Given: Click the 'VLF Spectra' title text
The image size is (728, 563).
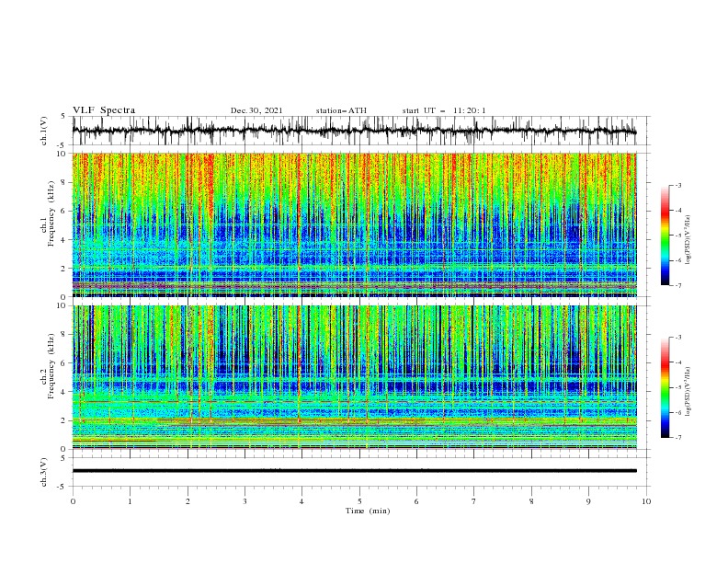Looking at the screenshot, I should 104,110.
